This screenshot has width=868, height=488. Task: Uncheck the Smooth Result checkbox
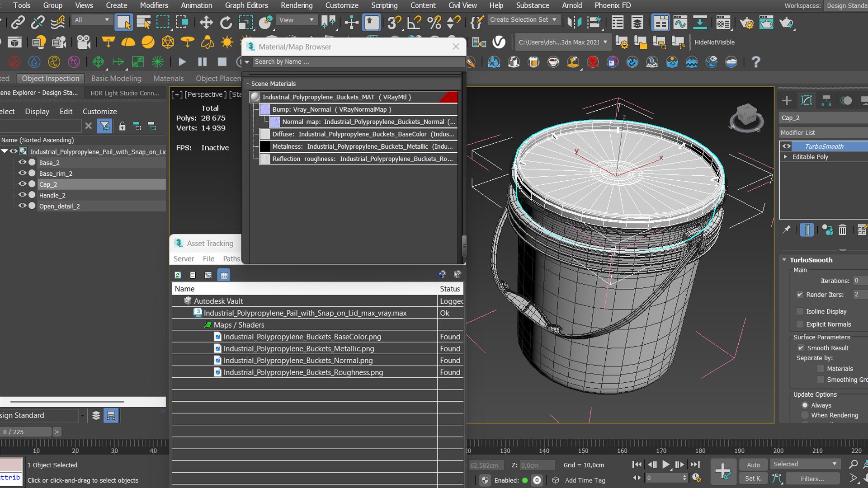click(x=801, y=348)
